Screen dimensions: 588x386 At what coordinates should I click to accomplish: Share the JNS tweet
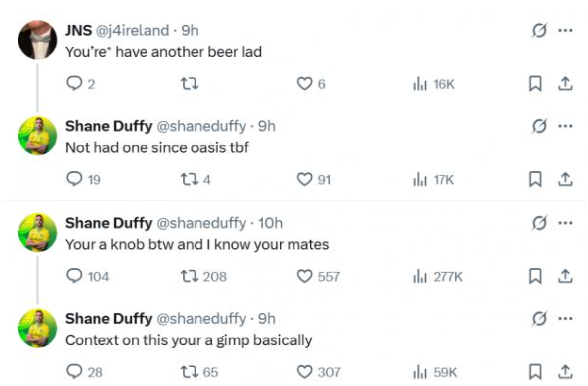(565, 85)
